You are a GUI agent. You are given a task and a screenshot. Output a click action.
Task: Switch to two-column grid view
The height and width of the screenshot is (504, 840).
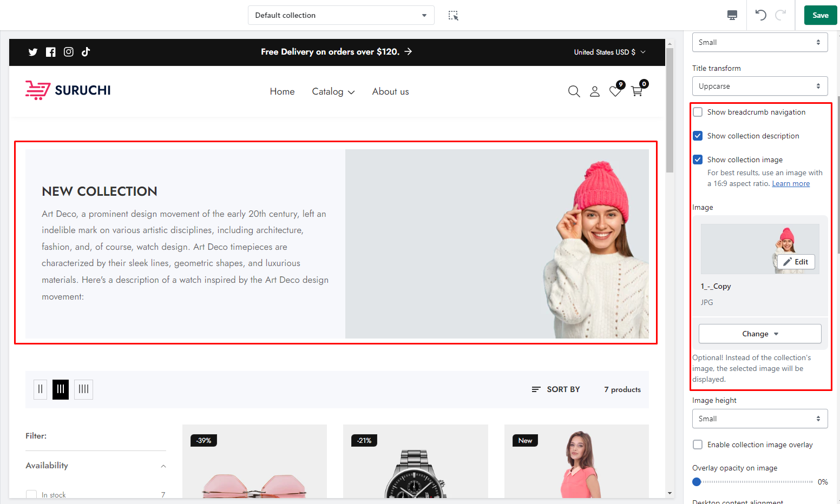click(41, 389)
